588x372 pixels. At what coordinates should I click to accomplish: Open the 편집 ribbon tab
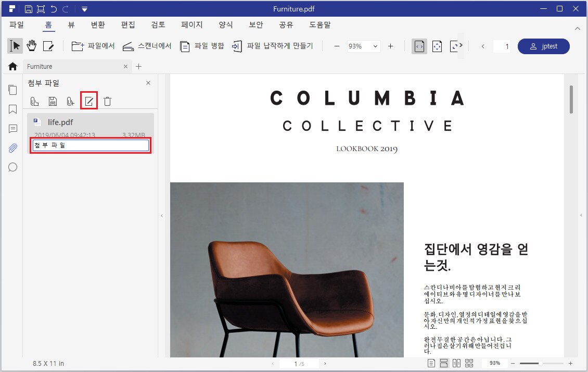[x=128, y=25]
